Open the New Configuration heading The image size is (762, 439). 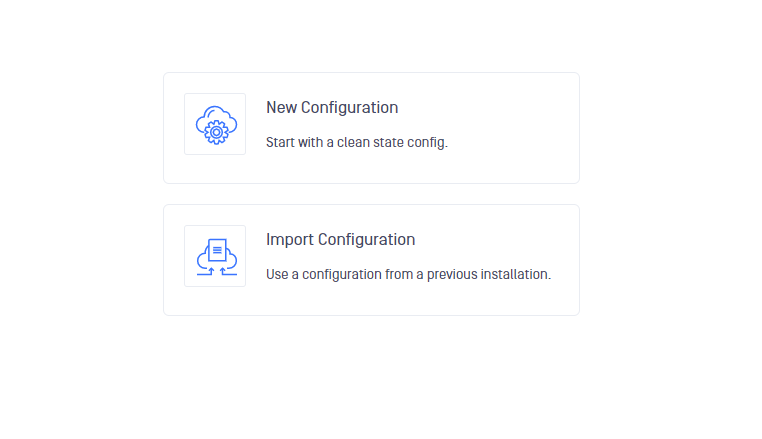point(332,107)
